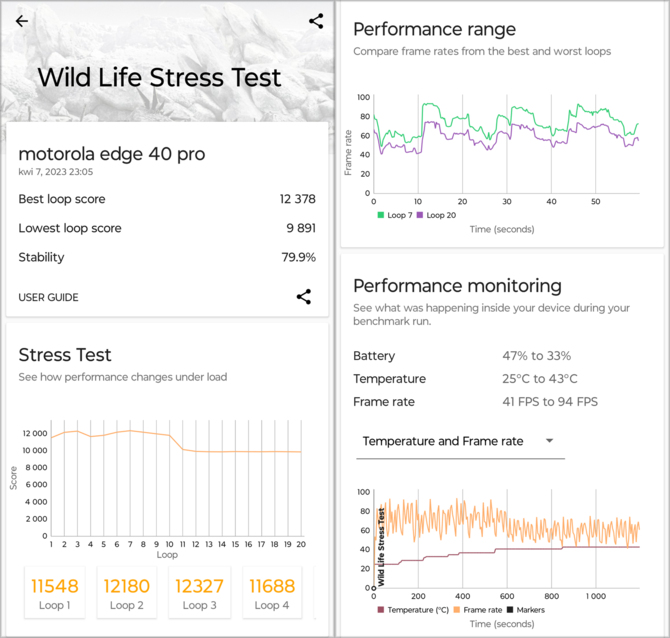Toggle Loop 20 purple legend swatch

pyautogui.click(x=420, y=215)
